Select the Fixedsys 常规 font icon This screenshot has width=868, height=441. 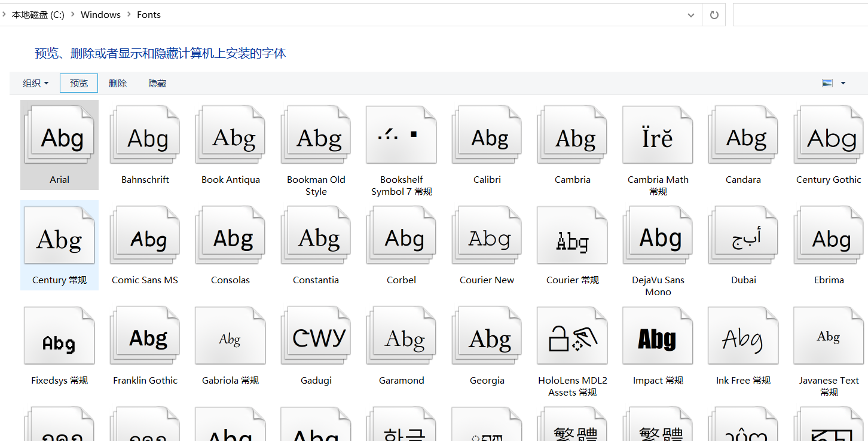(x=59, y=336)
